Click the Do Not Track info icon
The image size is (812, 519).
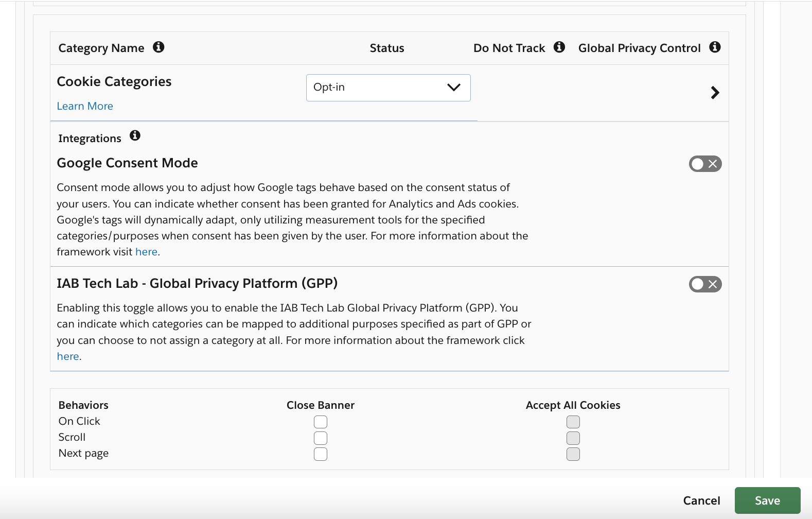pos(559,47)
